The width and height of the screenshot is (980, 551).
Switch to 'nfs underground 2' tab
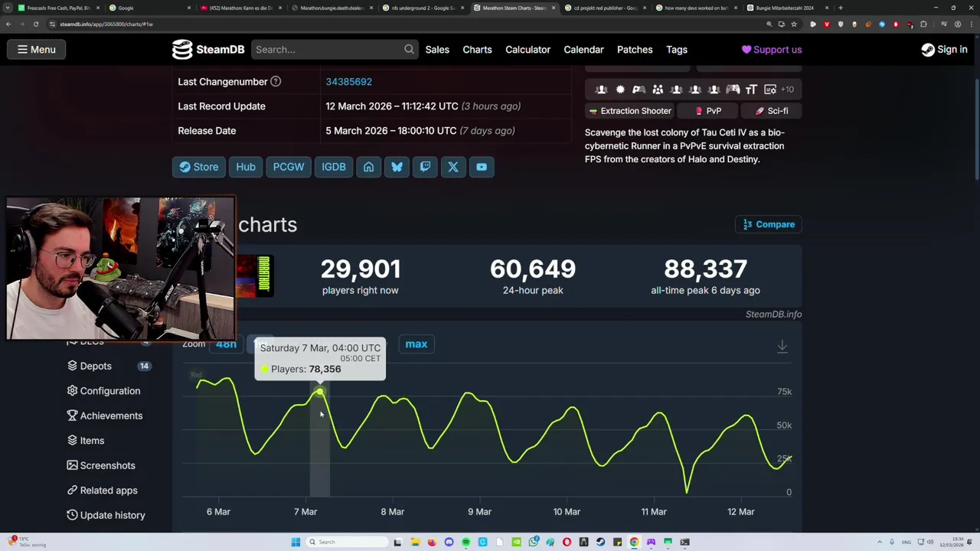click(x=423, y=8)
